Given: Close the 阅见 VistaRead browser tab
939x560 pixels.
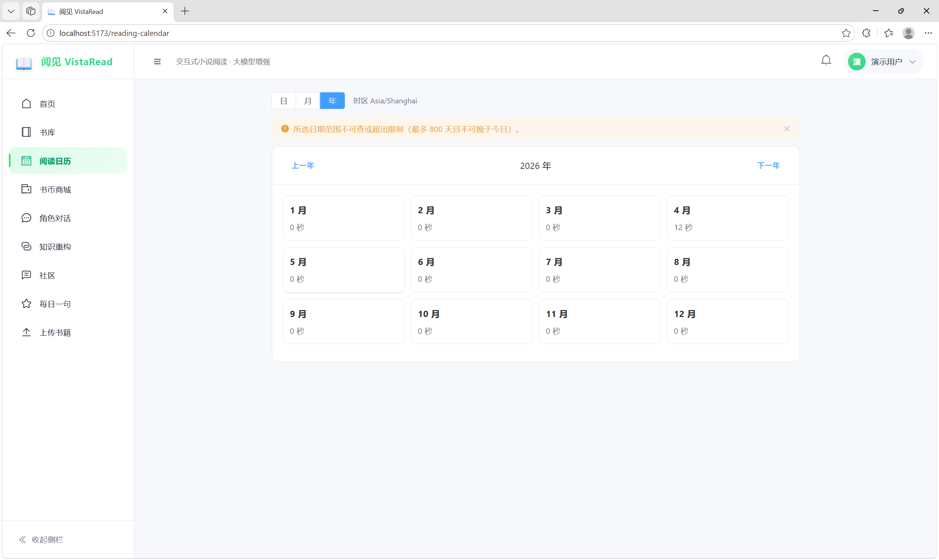Looking at the screenshot, I should (165, 11).
